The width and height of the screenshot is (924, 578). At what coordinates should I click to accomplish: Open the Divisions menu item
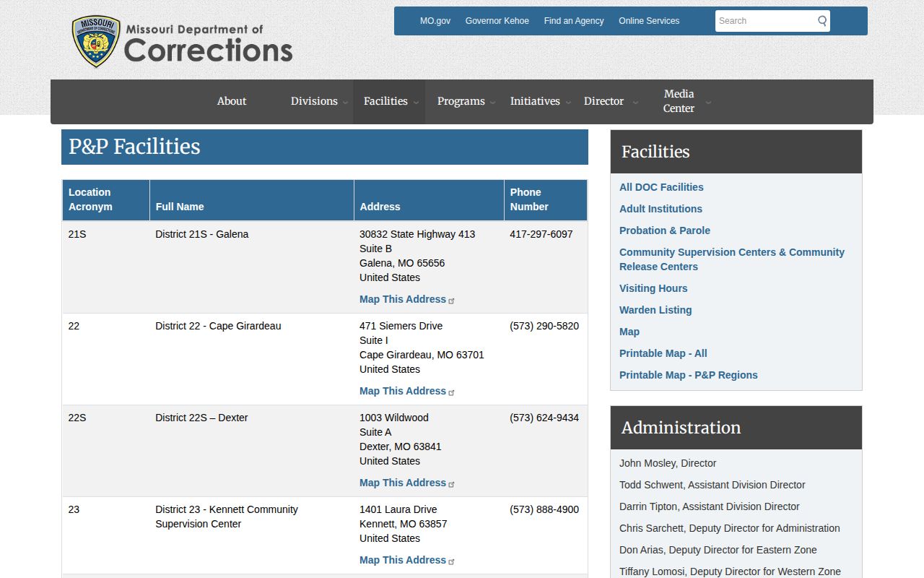pos(314,101)
